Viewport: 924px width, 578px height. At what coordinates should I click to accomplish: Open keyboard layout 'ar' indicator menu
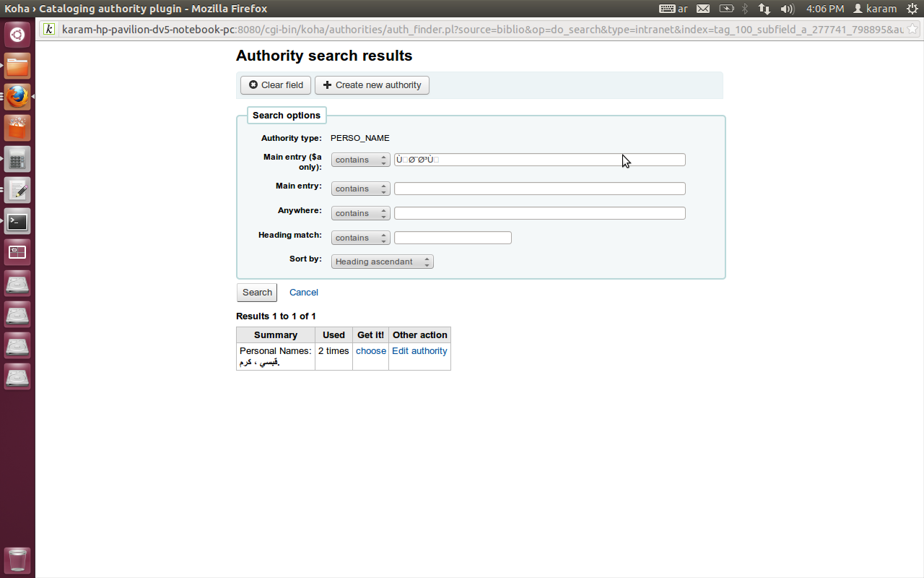pyautogui.click(x=673, y=9)
